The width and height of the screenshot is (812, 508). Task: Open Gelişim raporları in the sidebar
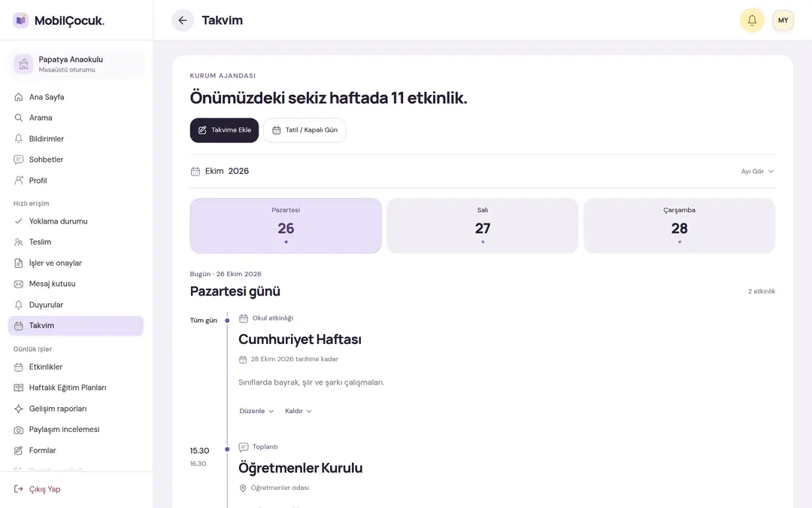click(76, 409)
